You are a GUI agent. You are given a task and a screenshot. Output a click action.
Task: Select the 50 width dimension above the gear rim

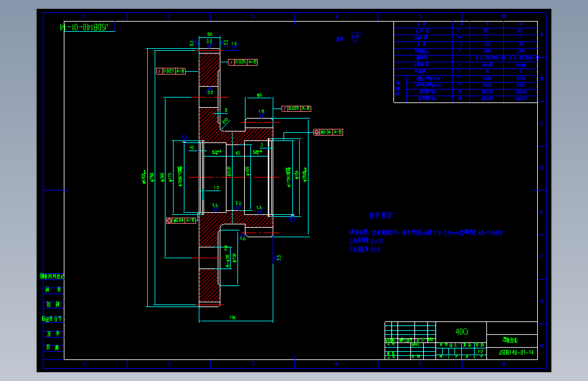pyautogui.click(x=210, y=34)
